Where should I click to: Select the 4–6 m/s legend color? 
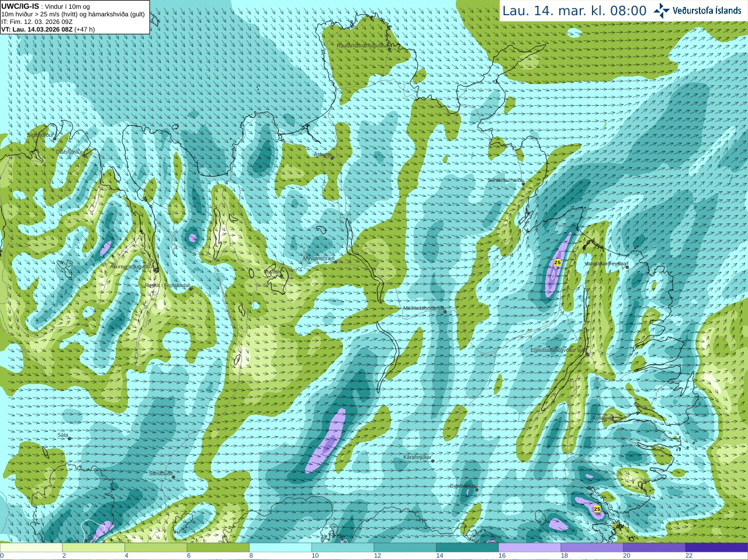click(155, 548)
